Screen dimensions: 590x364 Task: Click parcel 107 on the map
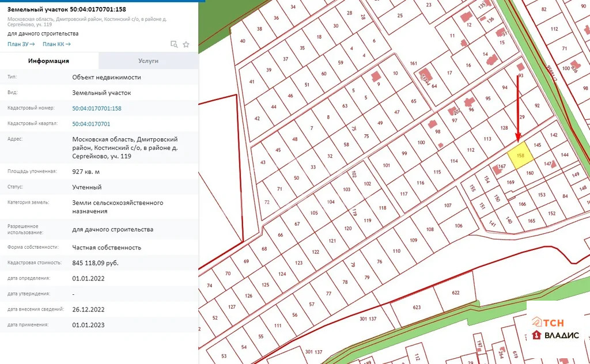tap(448, 206)
